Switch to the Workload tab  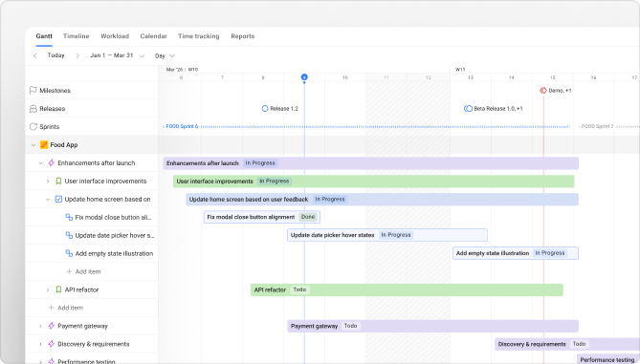coord(115,36)
